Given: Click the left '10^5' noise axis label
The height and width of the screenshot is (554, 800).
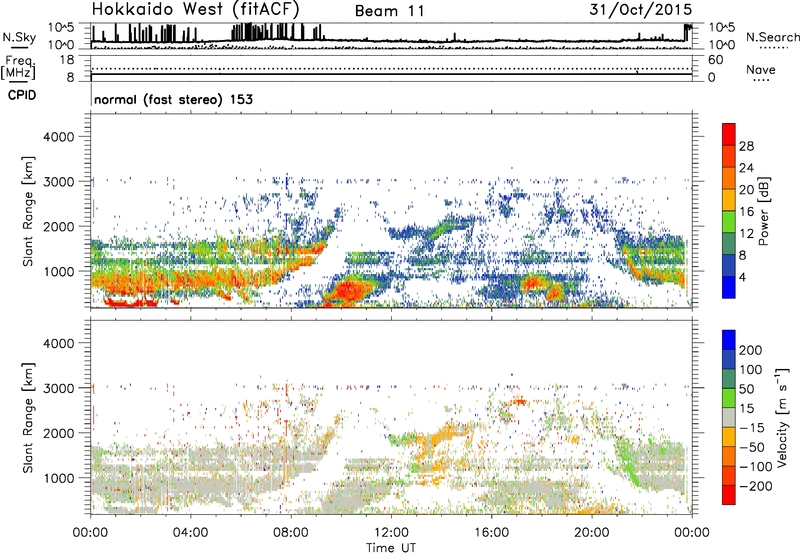Looking at the screenshot, I should 61,28.
